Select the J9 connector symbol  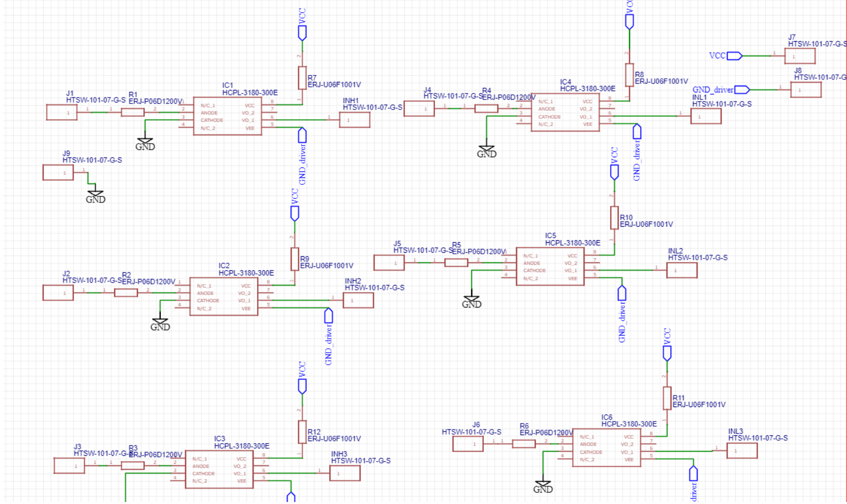click(58, 173)
